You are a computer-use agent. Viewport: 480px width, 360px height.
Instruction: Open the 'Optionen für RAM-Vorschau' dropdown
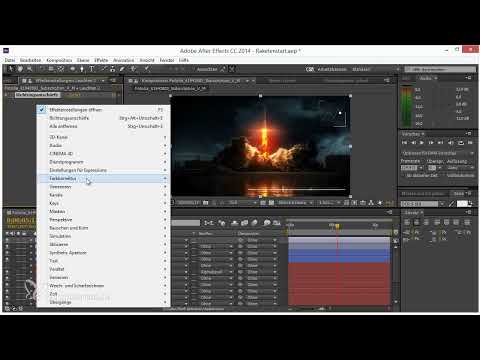[x=438, y=153]
